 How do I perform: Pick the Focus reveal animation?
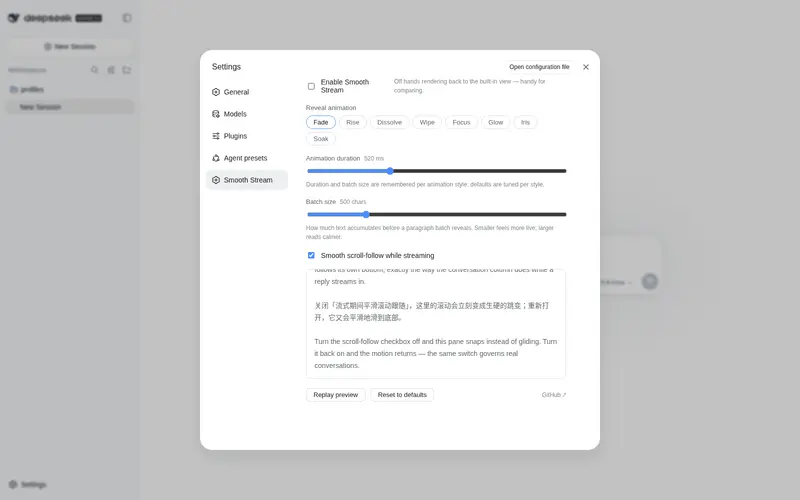click(x=461, y=122)
